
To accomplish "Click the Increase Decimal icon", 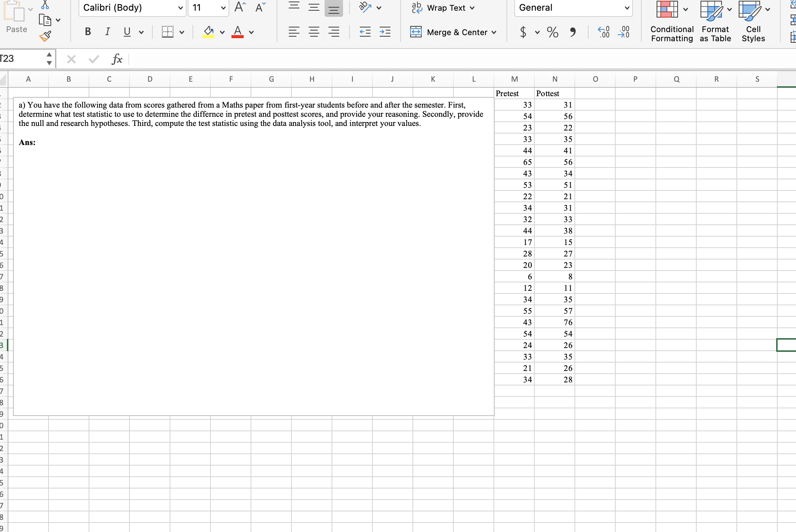I will pyautogui.click(x=603, y=32).
